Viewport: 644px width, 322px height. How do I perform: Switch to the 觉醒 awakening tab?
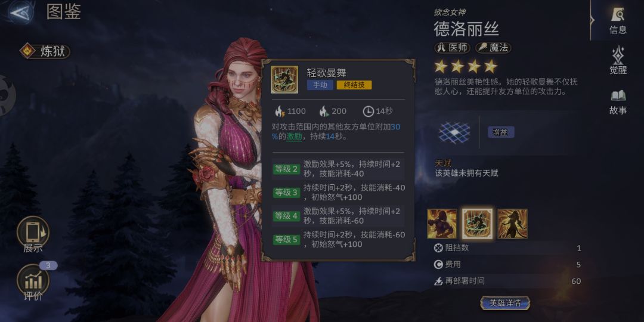point(618,61)
